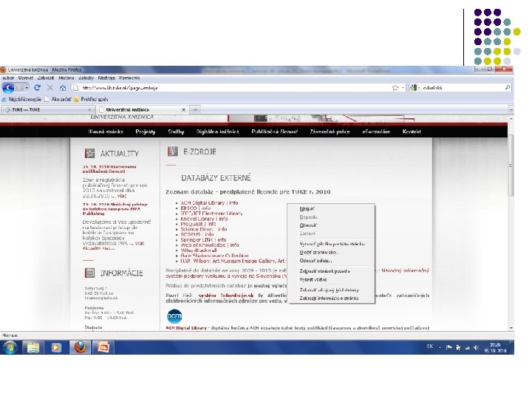Click the stop loading X icon
The height and width of the screenshot is (399, 532).
click(x=50, y=88)
